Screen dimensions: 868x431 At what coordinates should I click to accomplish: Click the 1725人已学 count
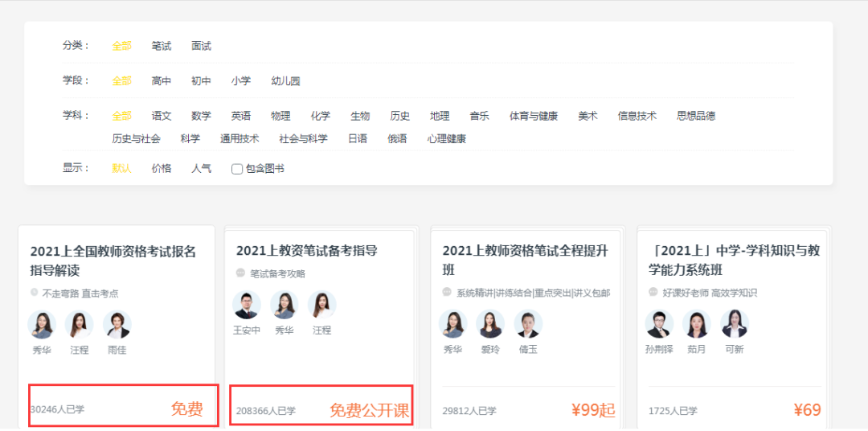pyautogui.click(x=674, y=411)
